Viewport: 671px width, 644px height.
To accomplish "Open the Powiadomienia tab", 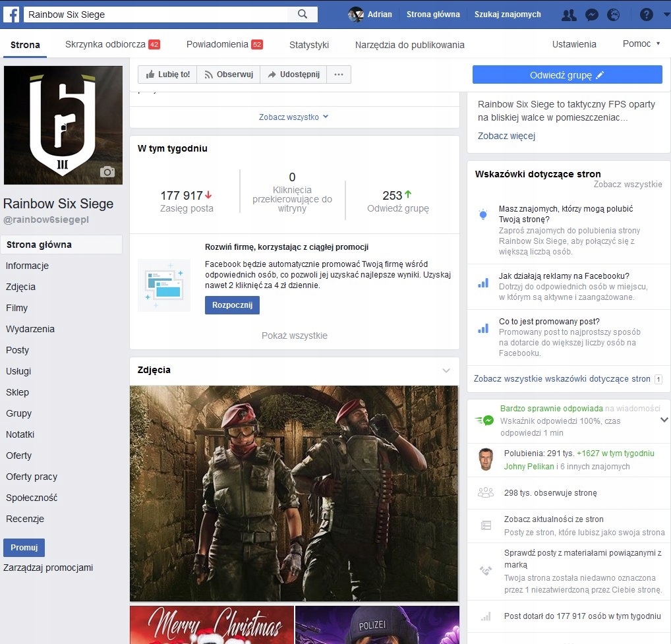I will click(x=224, y=44).
